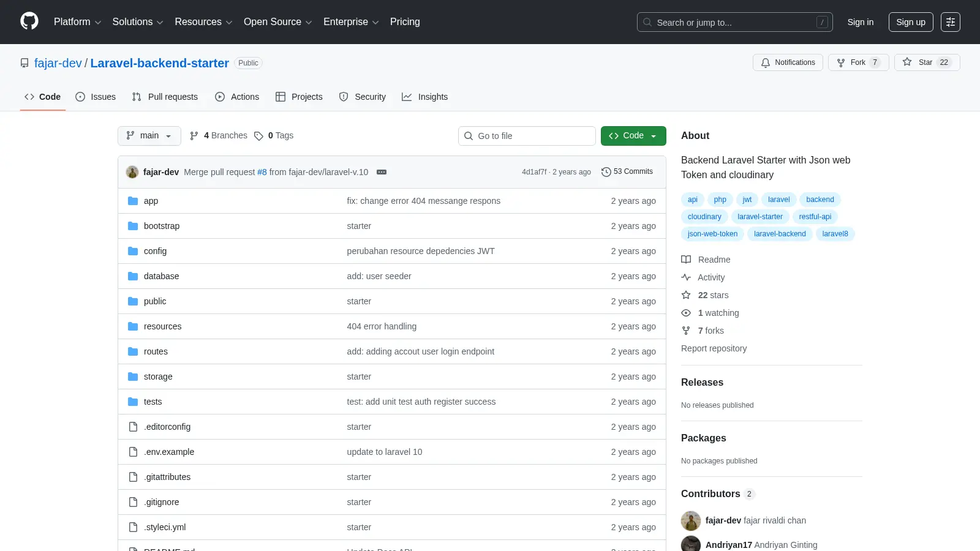Image resolution: width=980 pixels, height=551 pixels.
Task: Click the book icon beside Readme
Action: click(686, 260)
